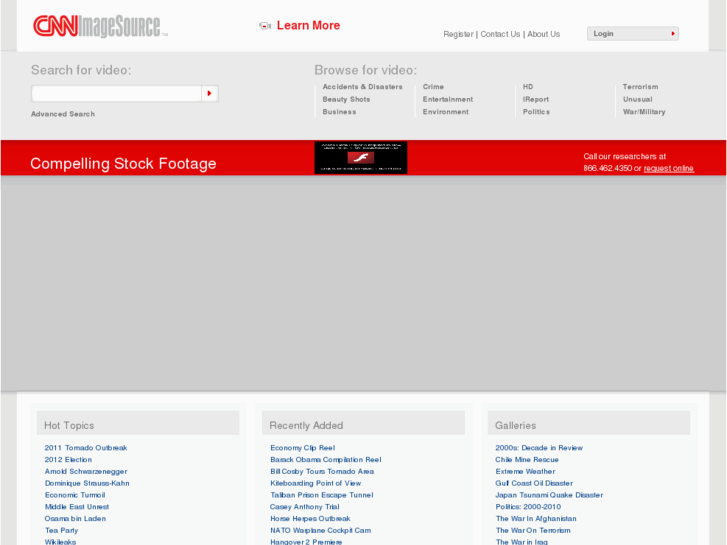Viewport: 727px width, 545px height.
Task: Browse the War/Military category
Action: (644, 112)
